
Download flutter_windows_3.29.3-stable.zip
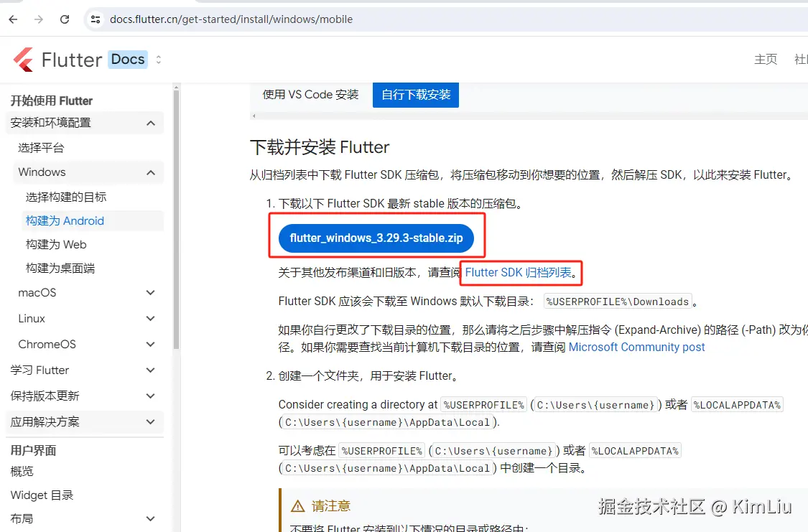pos(376,238)
